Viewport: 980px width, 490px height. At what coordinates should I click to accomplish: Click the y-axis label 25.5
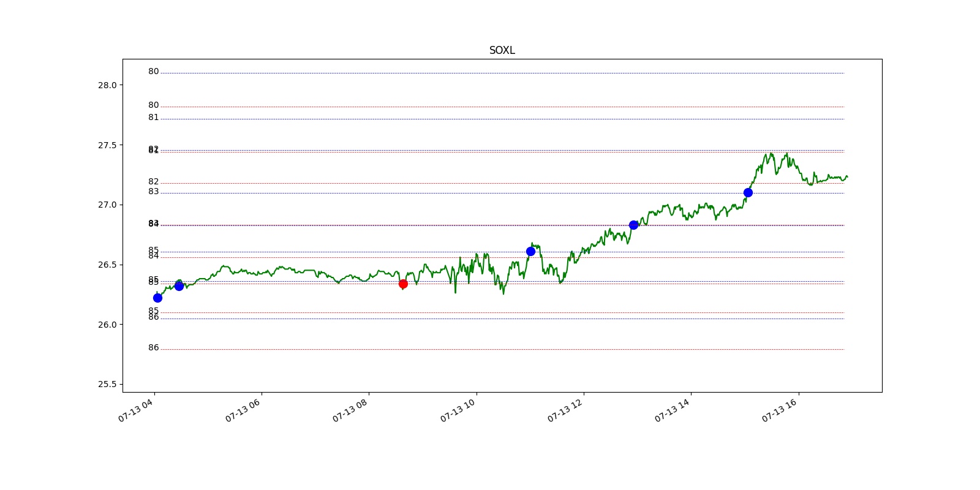tap(107, 384)
